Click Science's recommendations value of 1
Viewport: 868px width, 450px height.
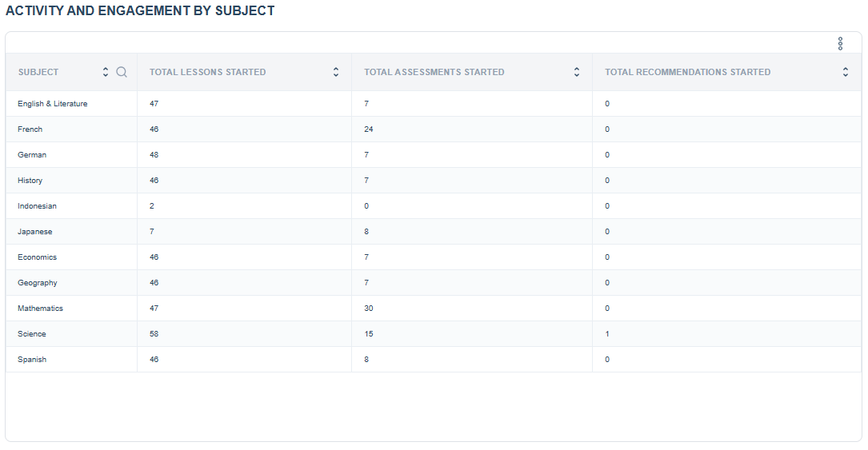(x=607, y=334)
